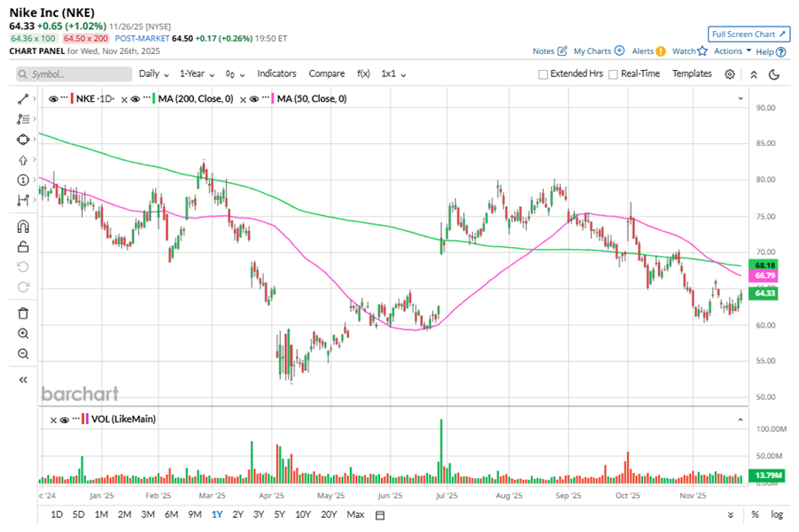
Task: Toggle percent scale button
Action: 756,514
